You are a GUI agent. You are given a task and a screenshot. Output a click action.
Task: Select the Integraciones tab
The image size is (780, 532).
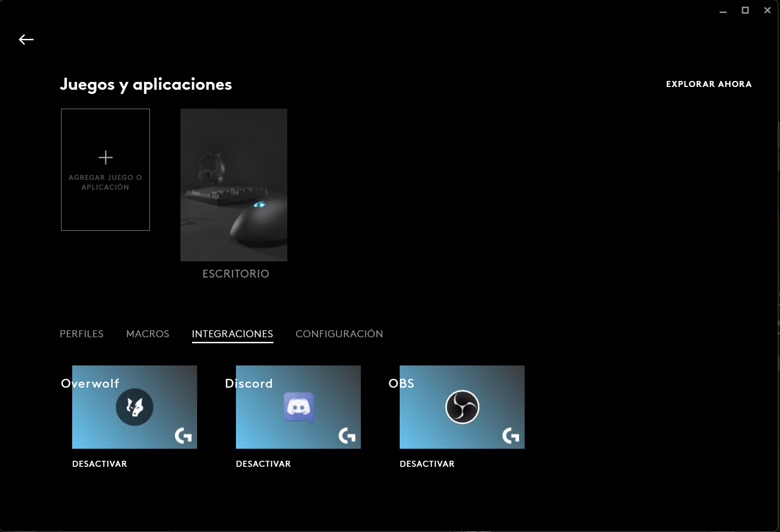click(x=232, y=334)
